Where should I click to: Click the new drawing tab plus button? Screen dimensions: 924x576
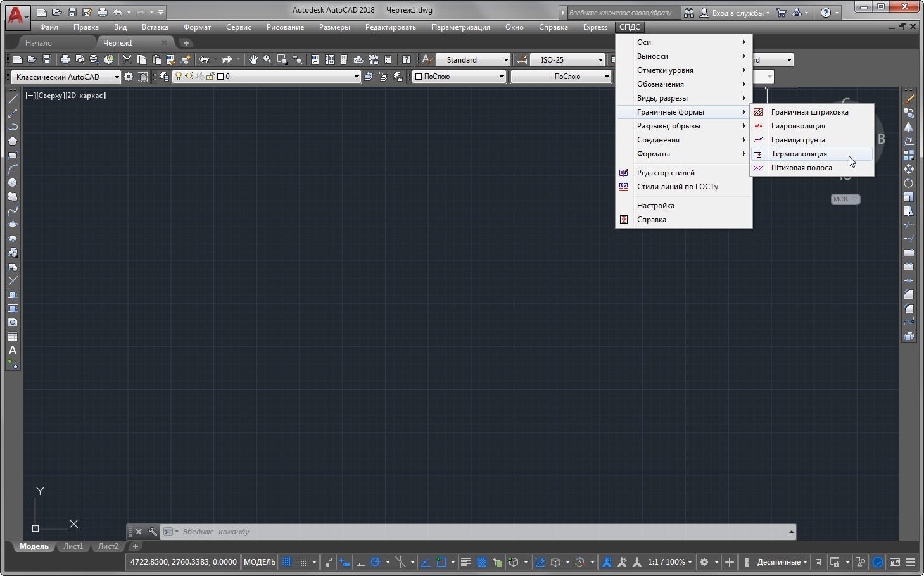(x=186, y=42)
